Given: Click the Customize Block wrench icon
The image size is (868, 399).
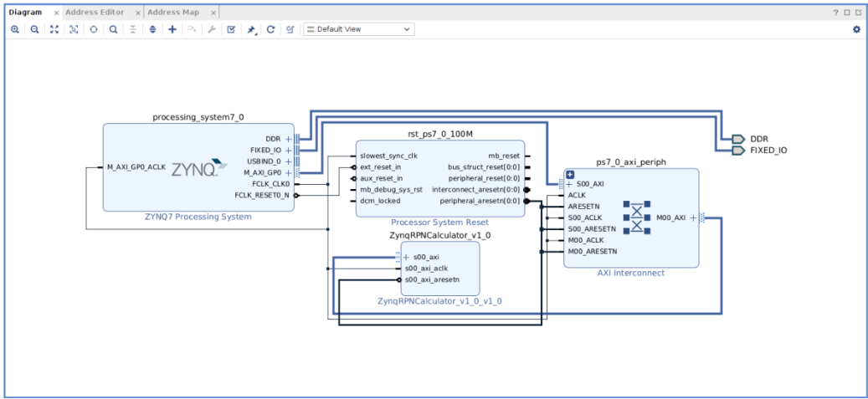Looking at the screenshot, I should 212,29.
